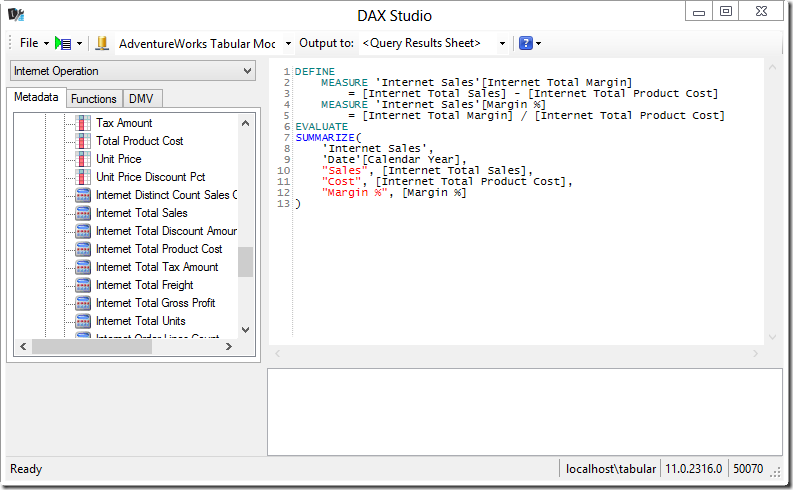Image resolution: width=793 pixels, height=490 pixels.
Task: Select Internet Distinct Count Sales measure
Action: click(x=166, y=195)
